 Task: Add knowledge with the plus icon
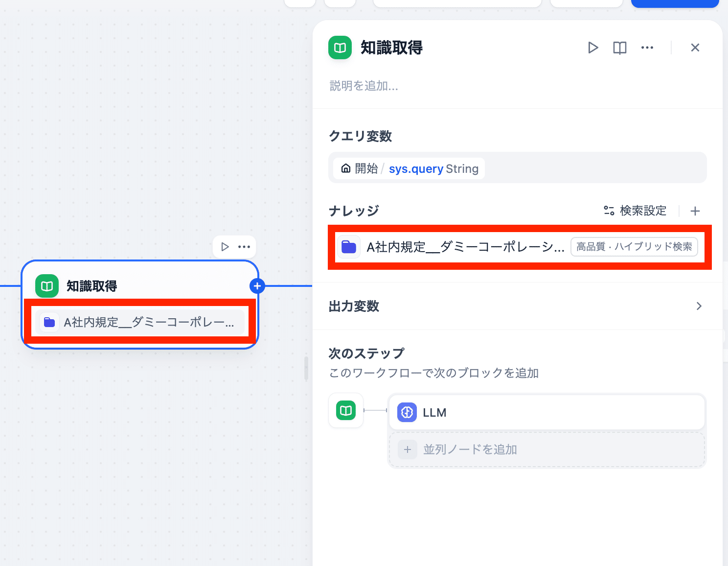pyautogui.click(x=695, y=211)
